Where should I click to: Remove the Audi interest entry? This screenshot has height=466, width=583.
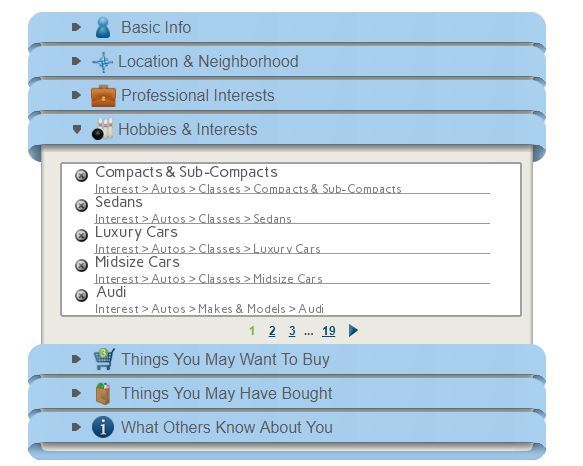pos(81,296)
